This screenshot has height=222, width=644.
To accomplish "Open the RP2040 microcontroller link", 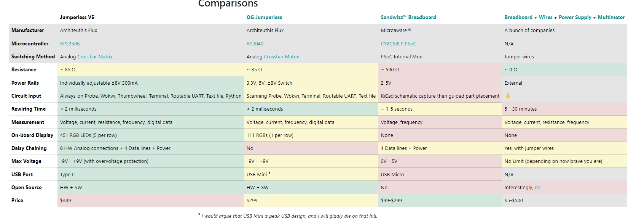I will [255, 44].
